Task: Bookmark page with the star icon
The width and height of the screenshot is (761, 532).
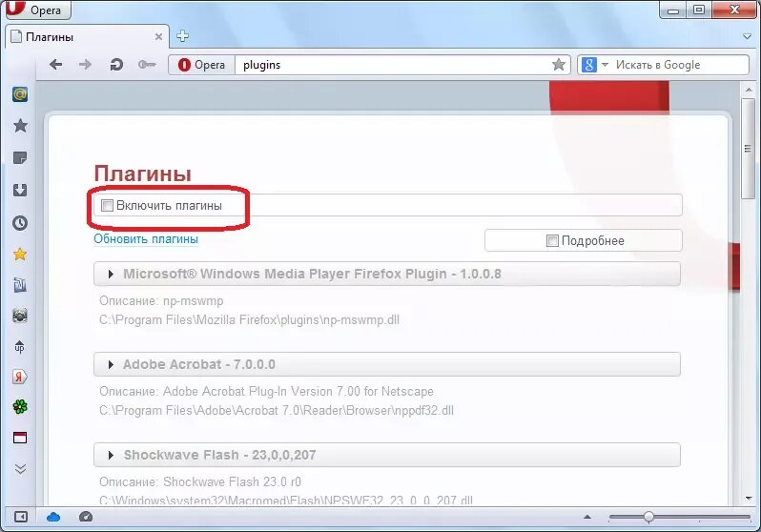Action: point(559,65)
